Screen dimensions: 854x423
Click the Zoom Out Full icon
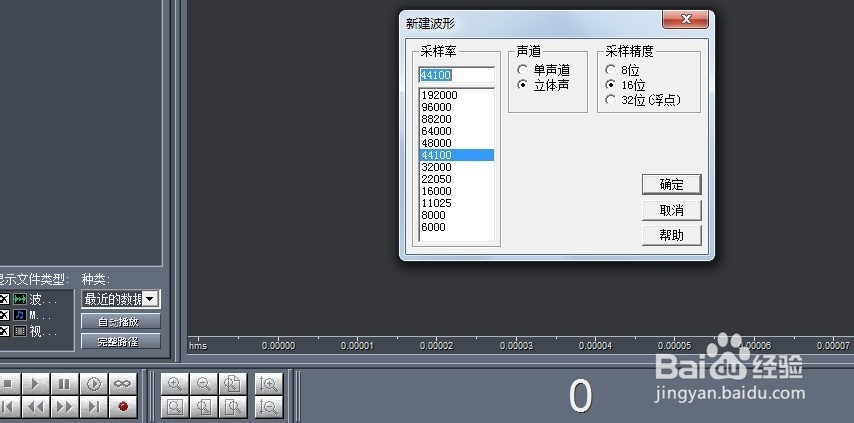click(233, 384)
